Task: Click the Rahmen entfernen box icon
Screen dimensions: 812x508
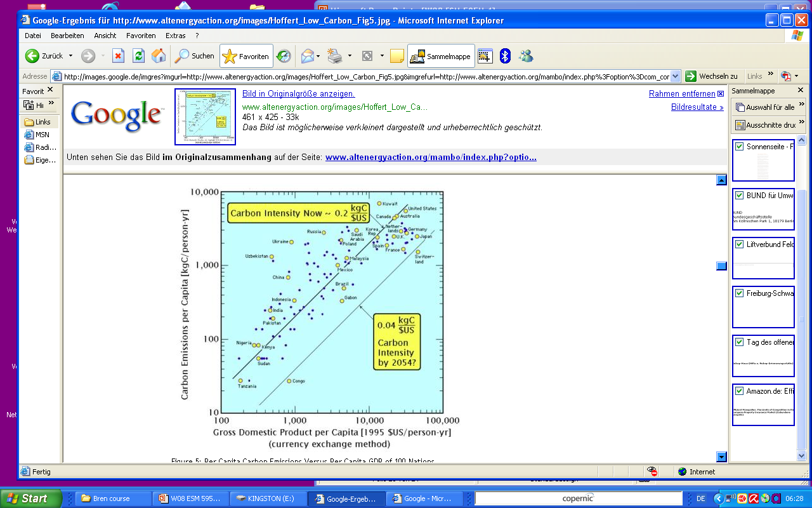Action: coord(721,94)
